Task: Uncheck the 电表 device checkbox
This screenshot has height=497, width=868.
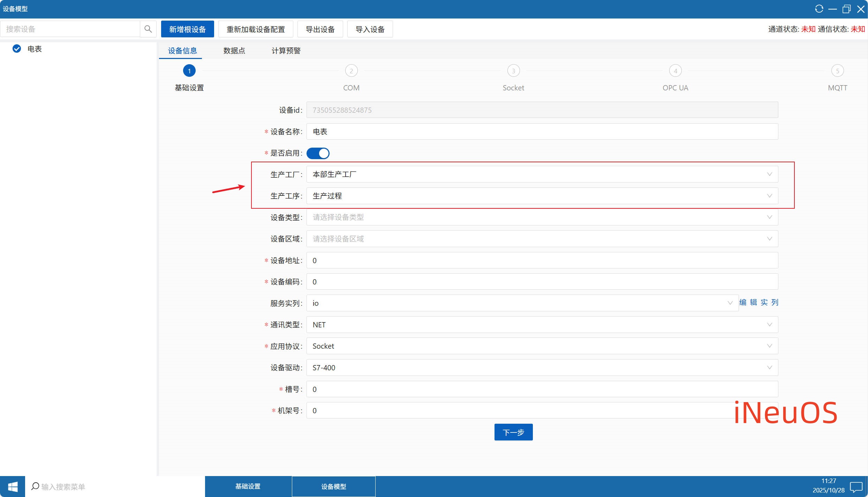Action: (17, 49)
